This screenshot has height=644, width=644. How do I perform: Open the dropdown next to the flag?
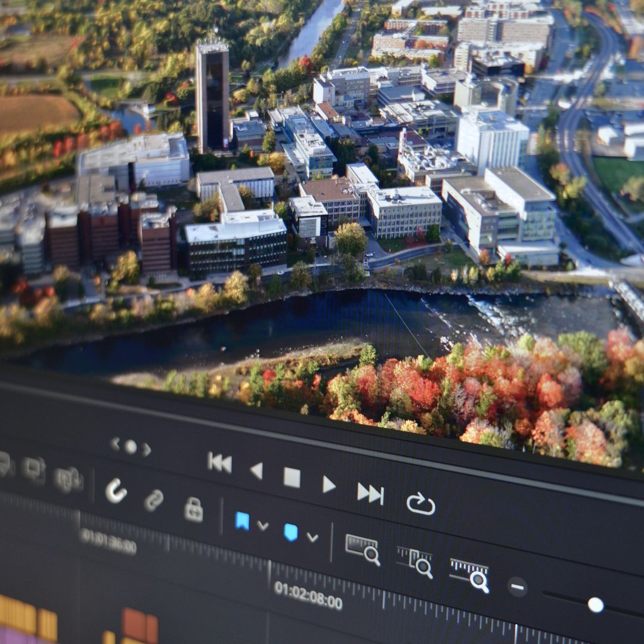262,526
